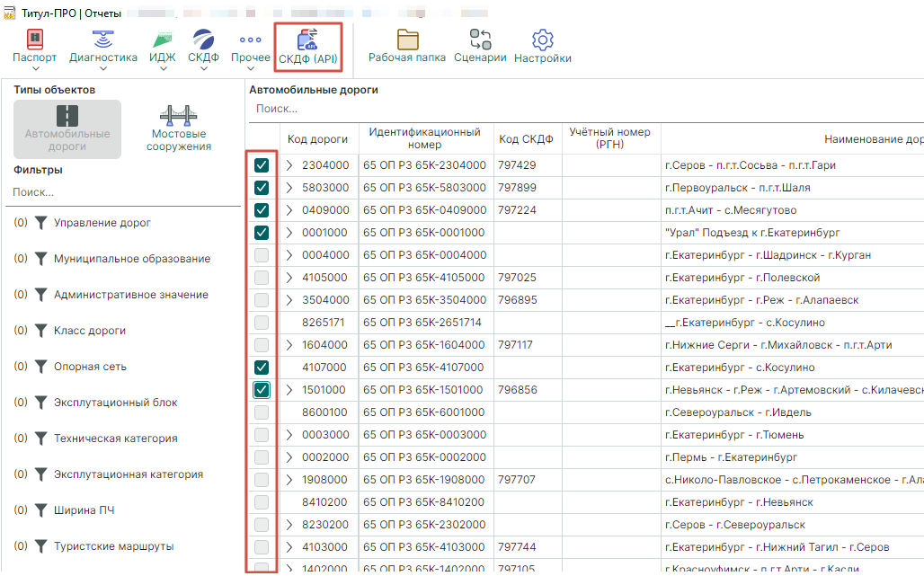Select Мостовые сооружения object type
The width and height of the screenshot is (924, 576).
179,129
